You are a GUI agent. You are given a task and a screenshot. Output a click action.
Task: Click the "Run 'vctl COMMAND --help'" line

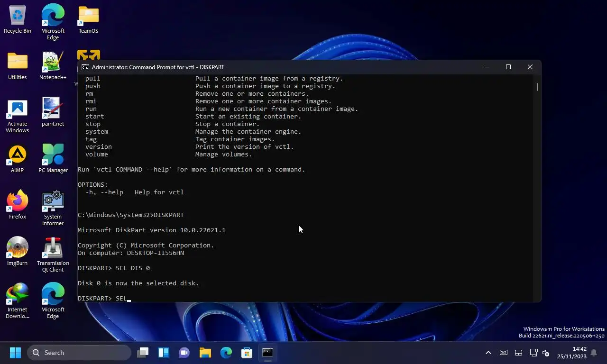[x=192, y=170]
